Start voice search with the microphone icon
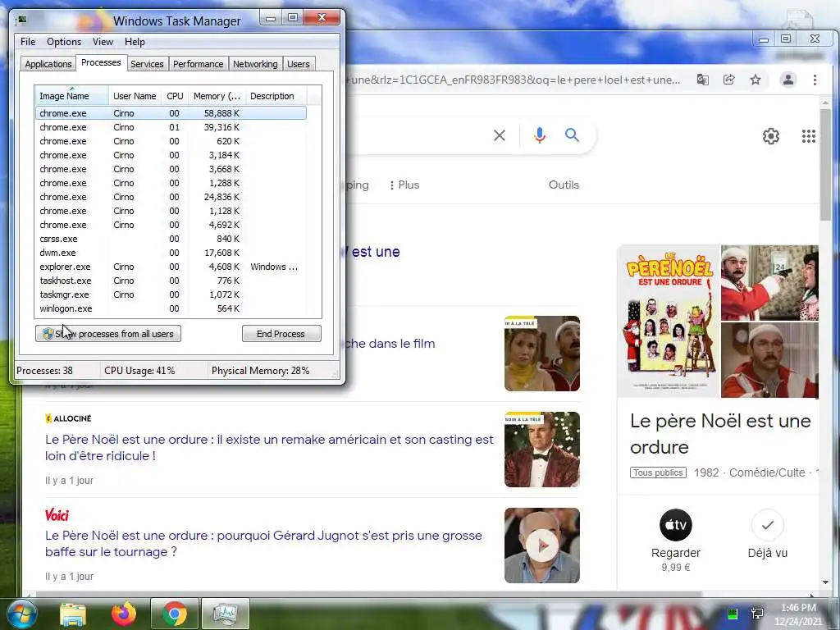This screenshot has height=630, width=840. coord(540,135)
